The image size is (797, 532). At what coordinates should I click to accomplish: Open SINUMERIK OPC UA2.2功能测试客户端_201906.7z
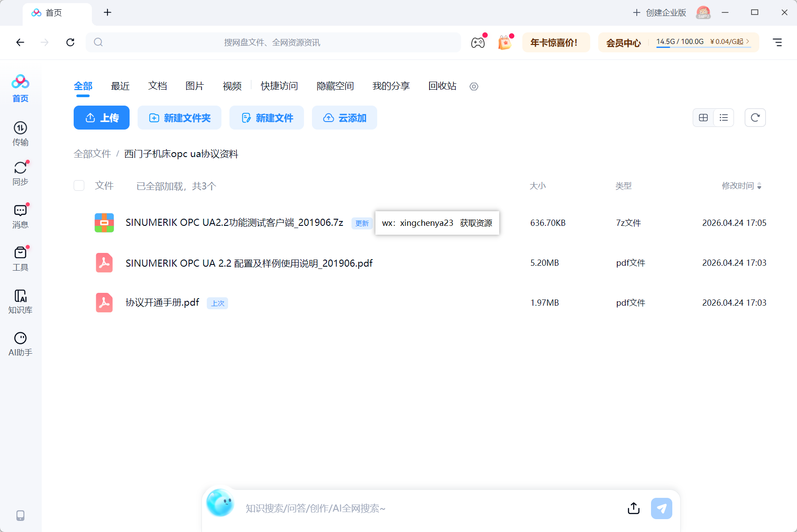pos(234,222)
